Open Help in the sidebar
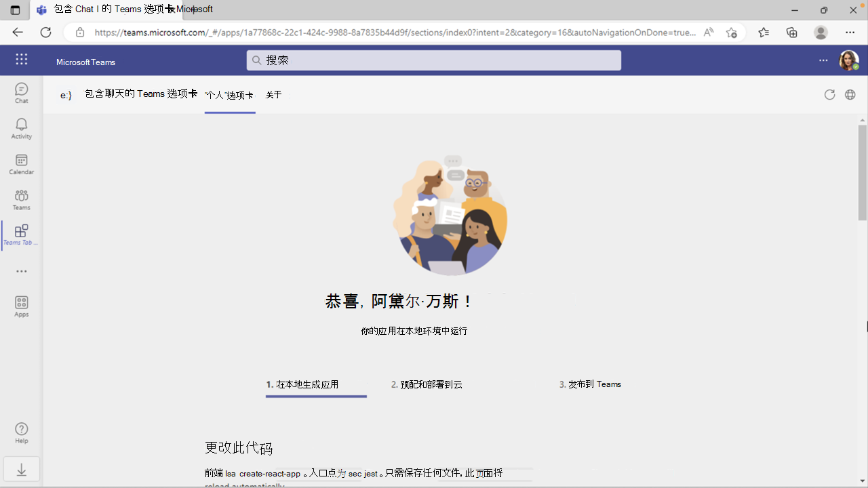868x488 pixels. (x=22, y=433)
